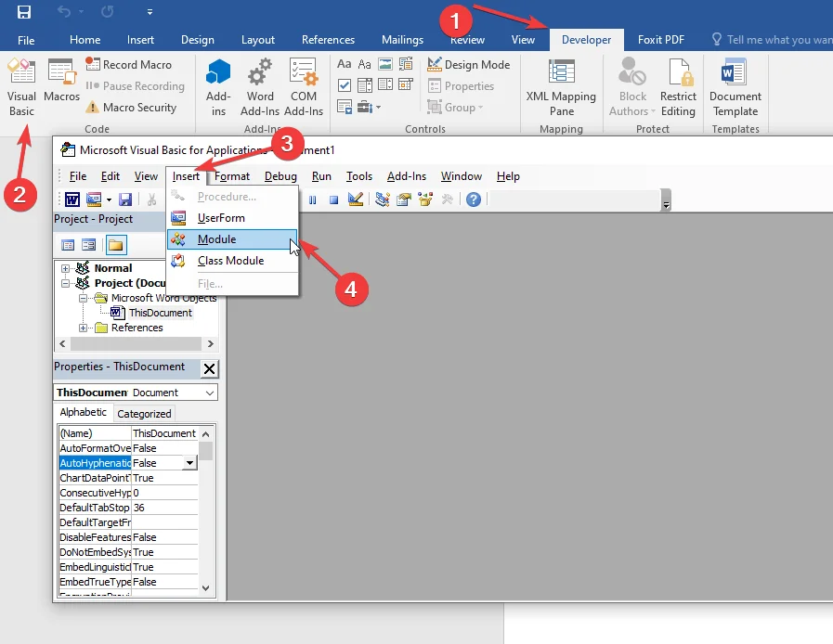Insert Picture content control
Viewport: 833px width, 644px height.
point(385,64)
